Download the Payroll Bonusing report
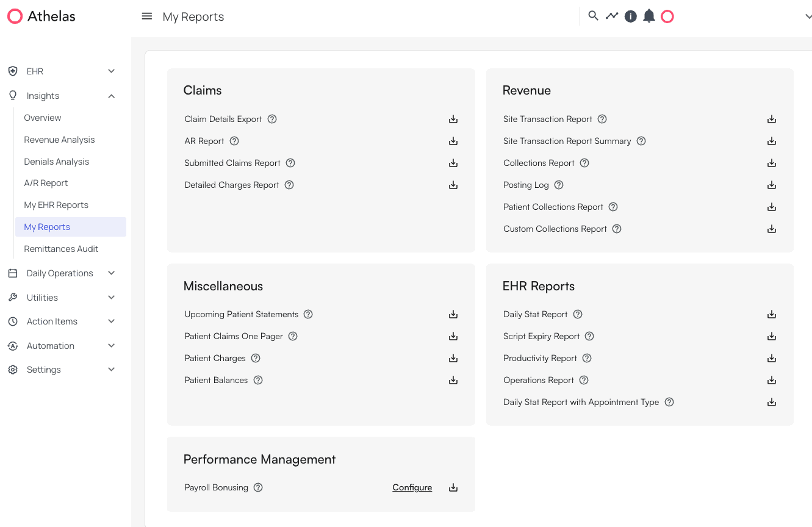This screenshot has height=527, width=812. coord(453,488)
